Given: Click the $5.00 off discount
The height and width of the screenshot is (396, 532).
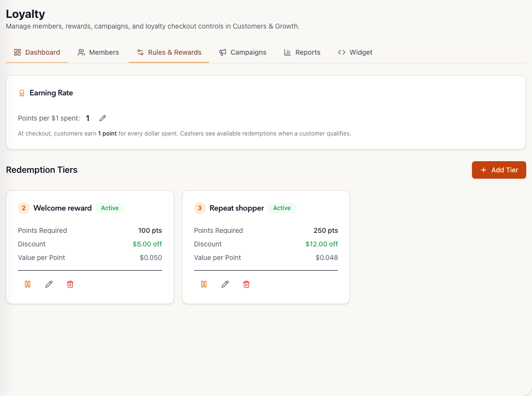Looking at the screenshot, I should click(x=147, y=244).
